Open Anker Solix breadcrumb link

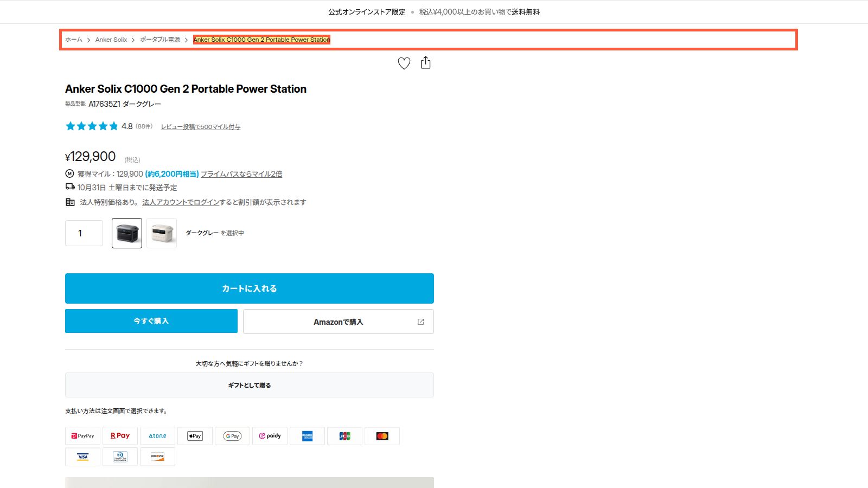[111, 40]
